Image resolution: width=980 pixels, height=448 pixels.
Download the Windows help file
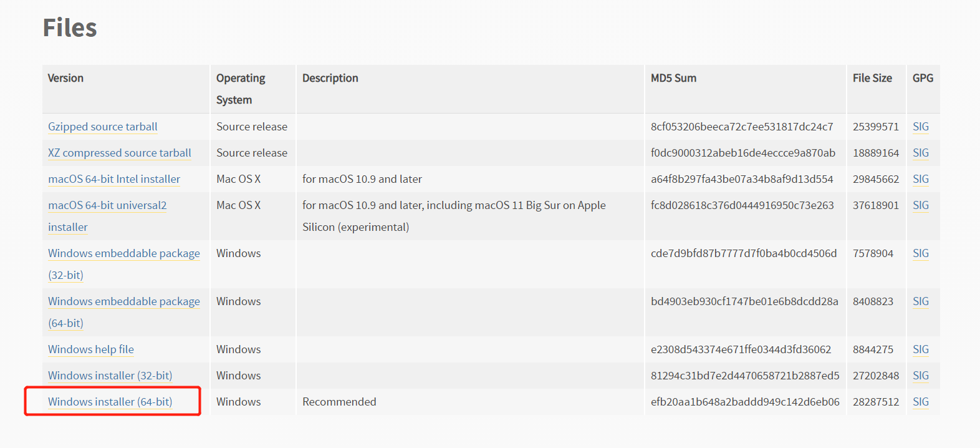pos(91,349)
